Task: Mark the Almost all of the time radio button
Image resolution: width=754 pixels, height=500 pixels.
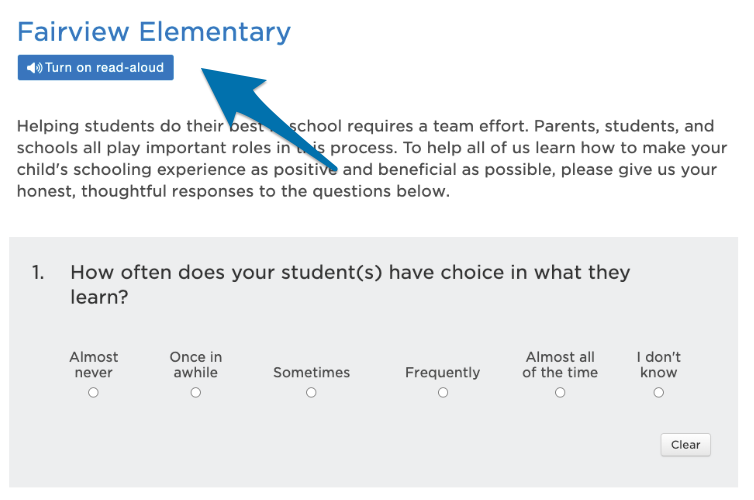Action: [560, 393]
